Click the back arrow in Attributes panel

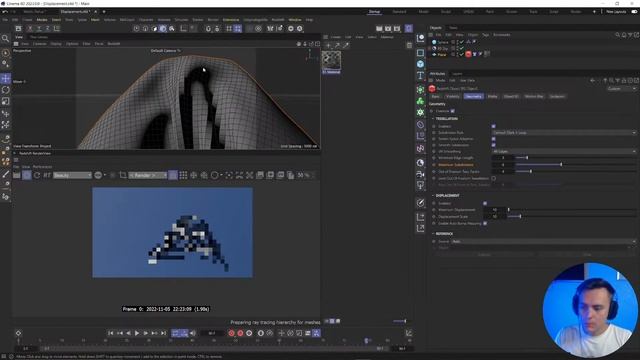[593, 80]
